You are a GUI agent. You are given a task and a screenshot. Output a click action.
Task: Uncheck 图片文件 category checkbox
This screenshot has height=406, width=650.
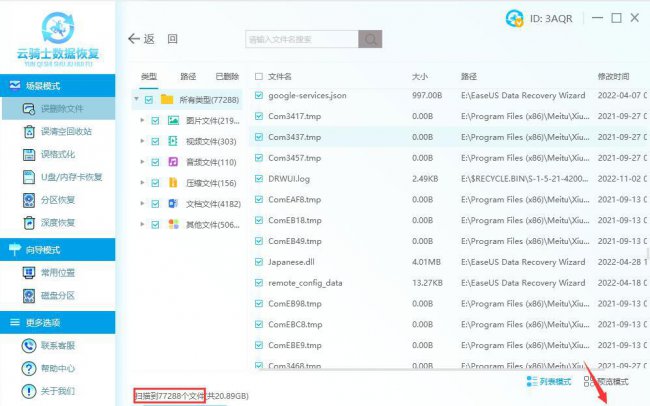[155, 121]
